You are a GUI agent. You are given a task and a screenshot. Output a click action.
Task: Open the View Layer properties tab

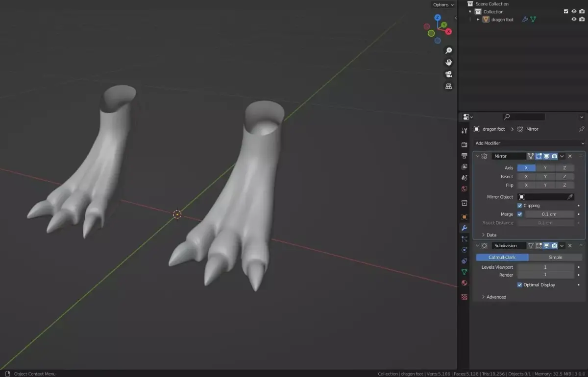[465, 166]
